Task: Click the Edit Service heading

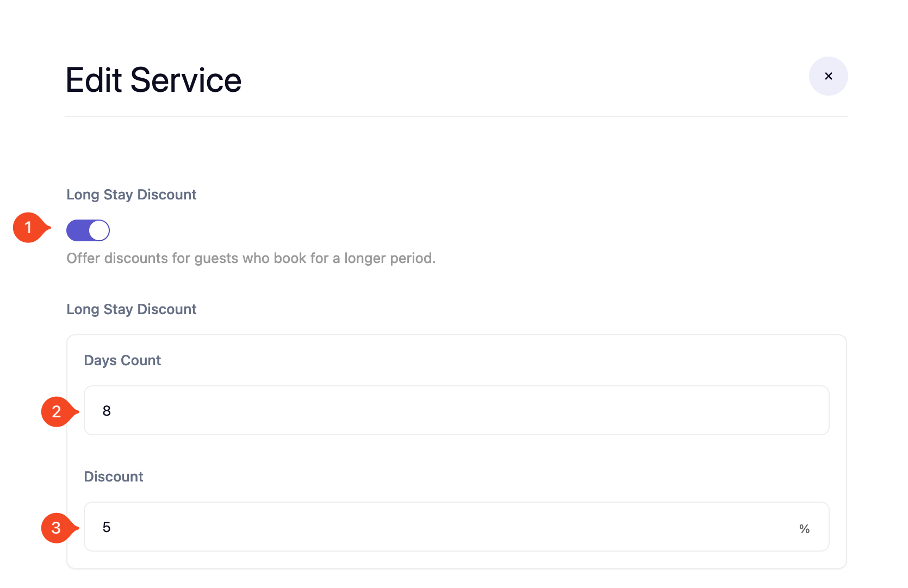Action: click(153, 80)
